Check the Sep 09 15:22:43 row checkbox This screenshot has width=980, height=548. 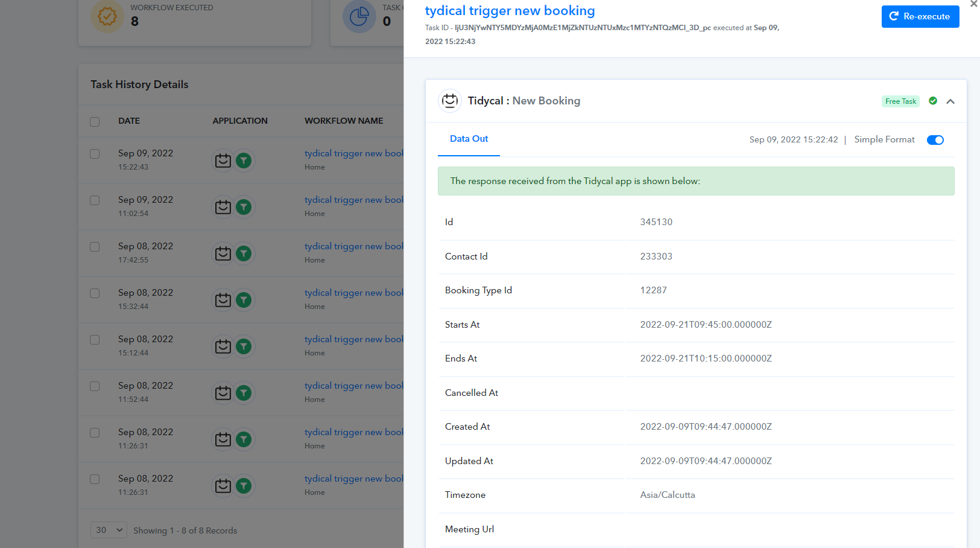click(x=95, y=154)
